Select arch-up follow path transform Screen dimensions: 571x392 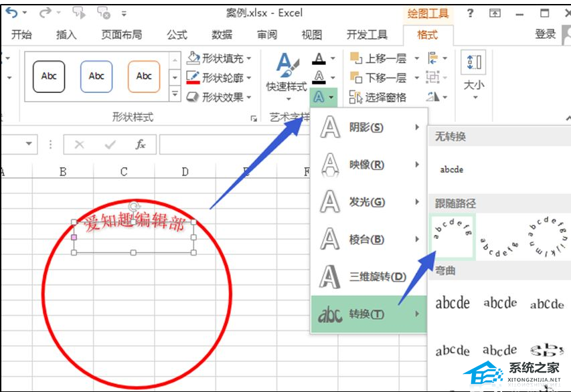coord(453,236)
